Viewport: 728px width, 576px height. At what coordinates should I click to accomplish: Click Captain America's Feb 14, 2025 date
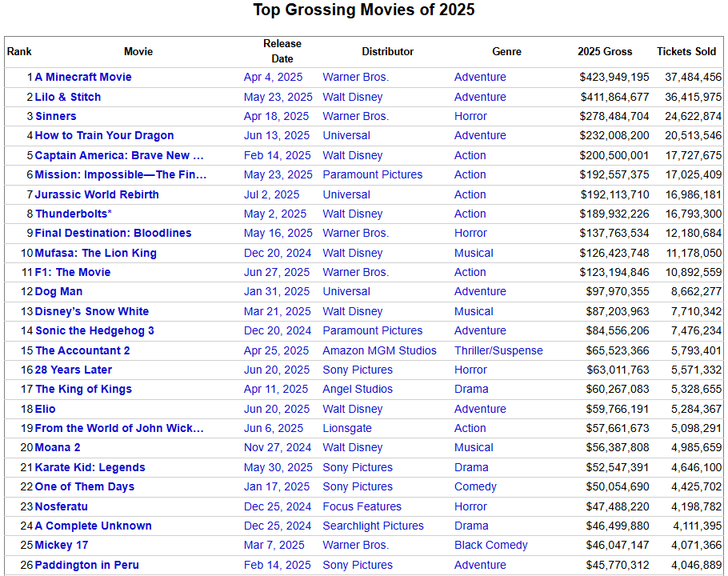(x=277, y=155)
